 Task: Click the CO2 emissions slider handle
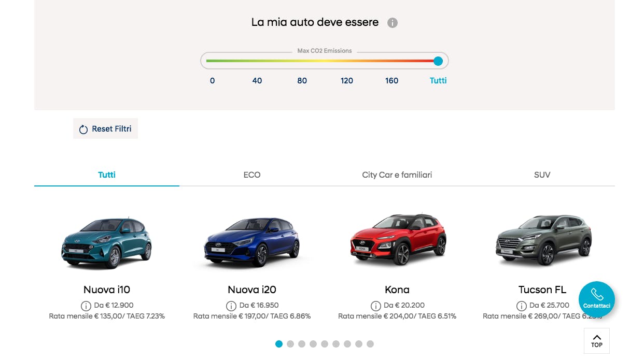(438, 61)
